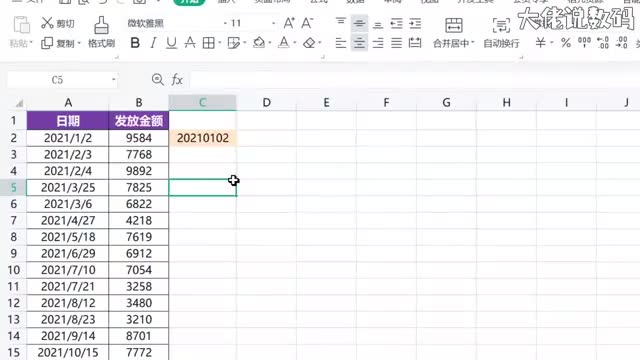Toggle Bold formatting

[x=135, y=43]
